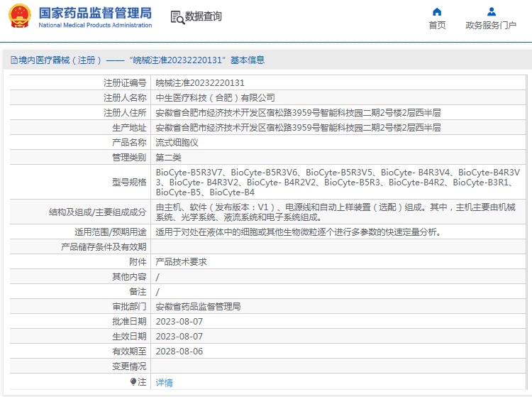Click the 型号规格 label
Screen dimensions: 532x397
[x=129, y=183]
